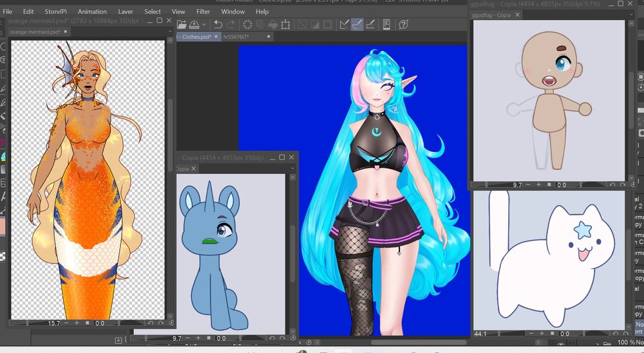
Task: Zoom in button in mermaid window
Action: 77,323
